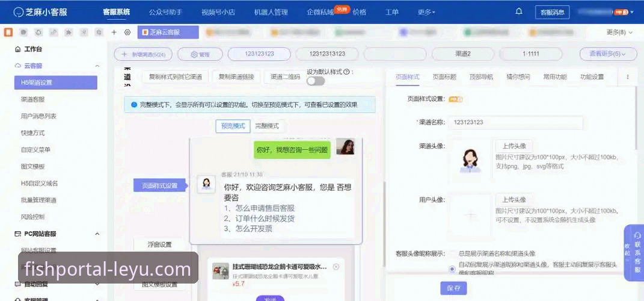Screen dimensions: 644x301
Task: Click the help icon beside 设为默认样式
Action: coord(346,72)
